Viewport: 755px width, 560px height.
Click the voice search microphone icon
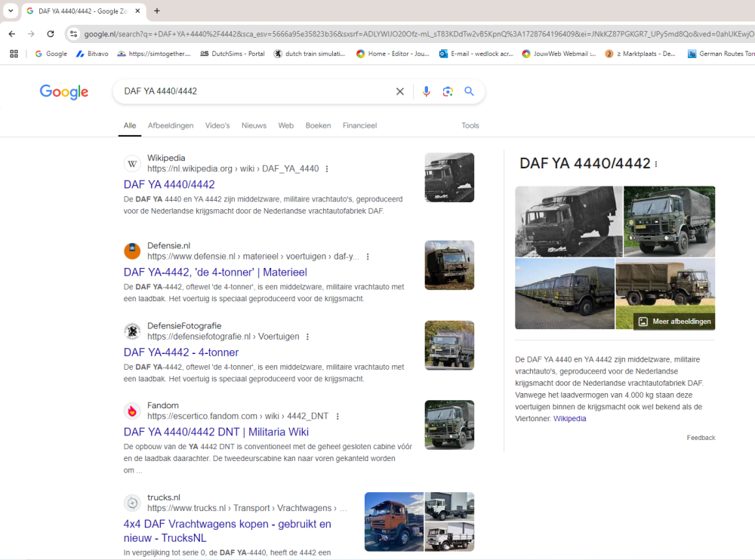click(x=426, y=91)
